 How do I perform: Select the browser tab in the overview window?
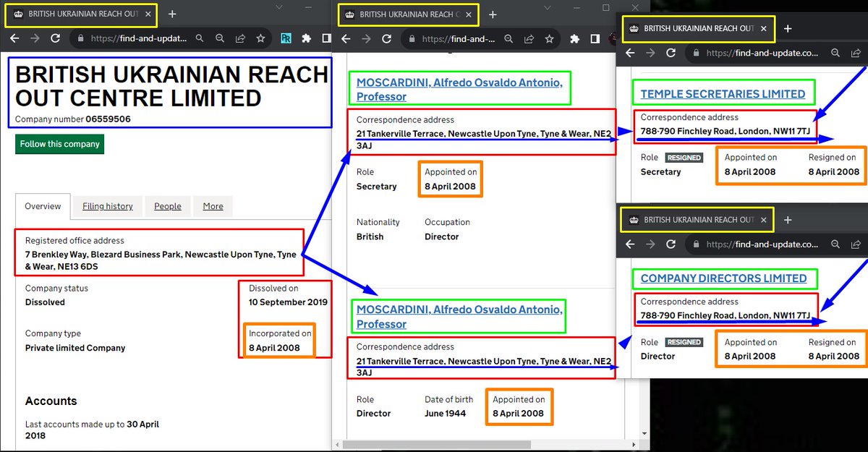81,14
